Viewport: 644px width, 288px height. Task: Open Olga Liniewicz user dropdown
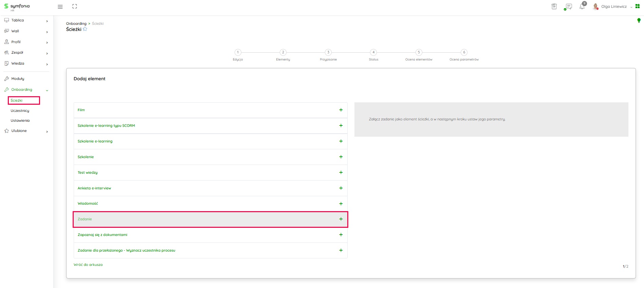614,6
